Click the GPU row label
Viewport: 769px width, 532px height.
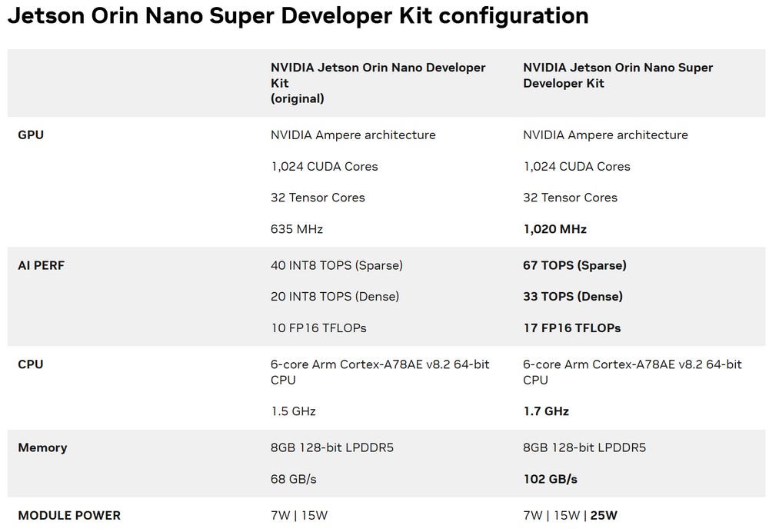pos(31,135)
